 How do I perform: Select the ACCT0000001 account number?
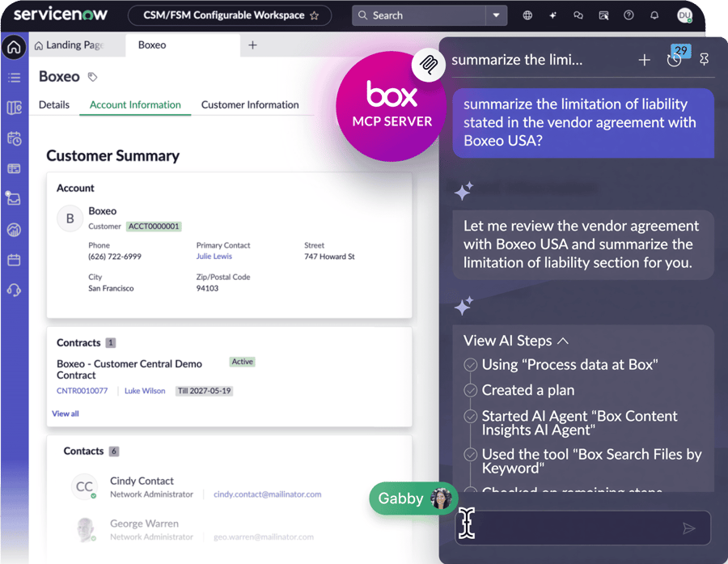pos(154,227)
